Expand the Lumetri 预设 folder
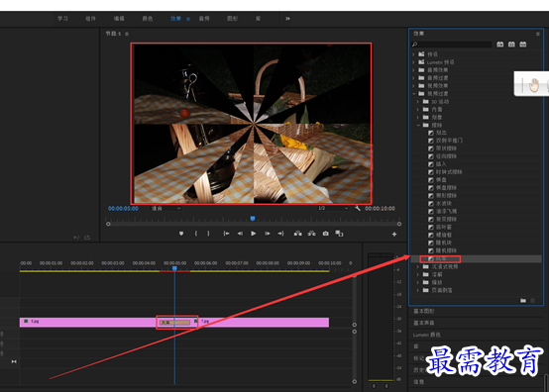549x392 pixels. 413,62
